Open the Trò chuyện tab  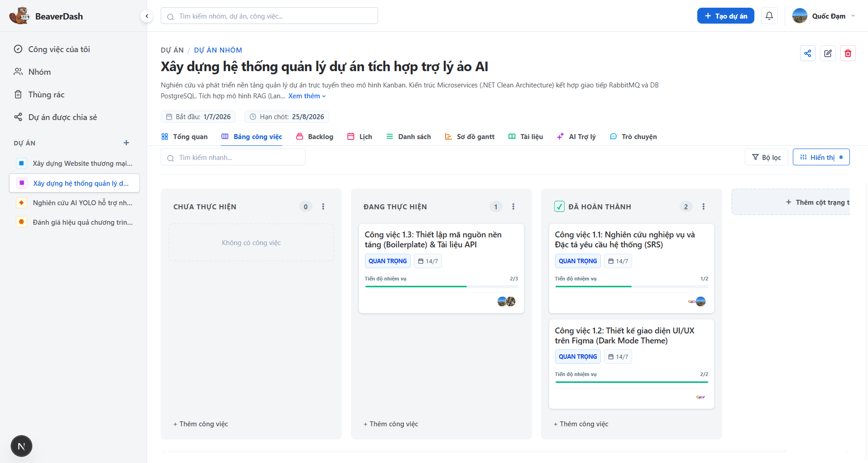633,136
